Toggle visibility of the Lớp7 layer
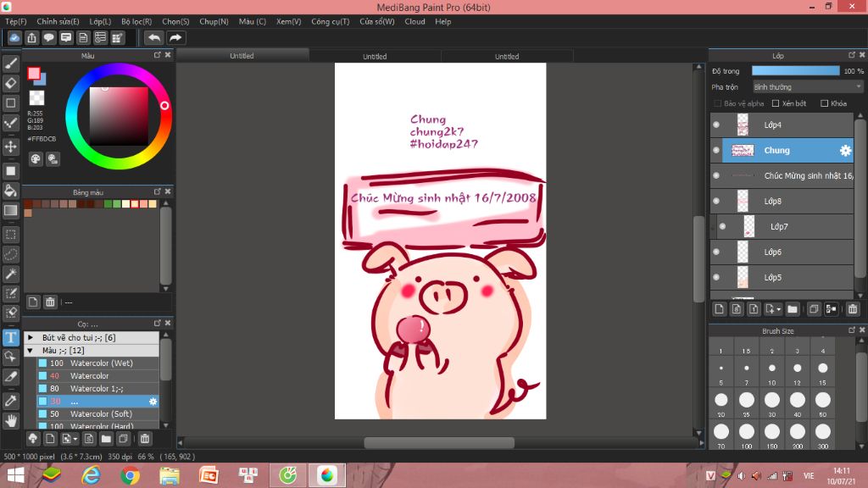 pos(722,226)
